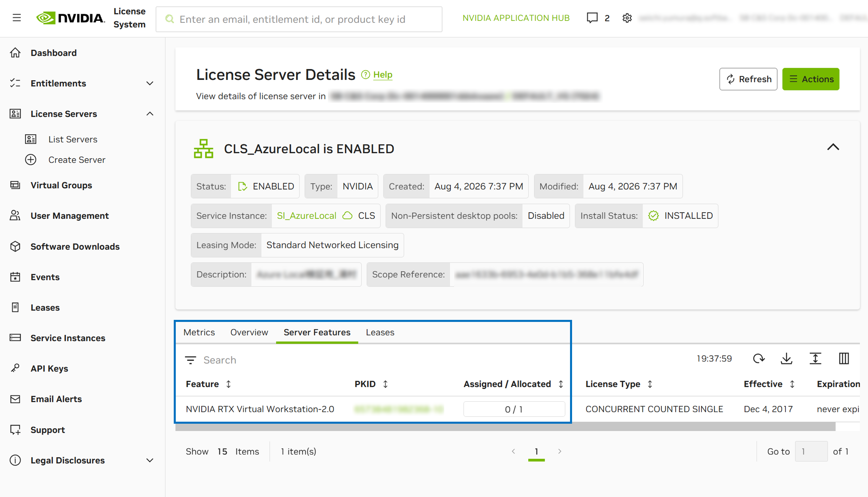Click the Dashboard home icon
The width and height of the screenshot is (868, 497).
coord(15,53)
